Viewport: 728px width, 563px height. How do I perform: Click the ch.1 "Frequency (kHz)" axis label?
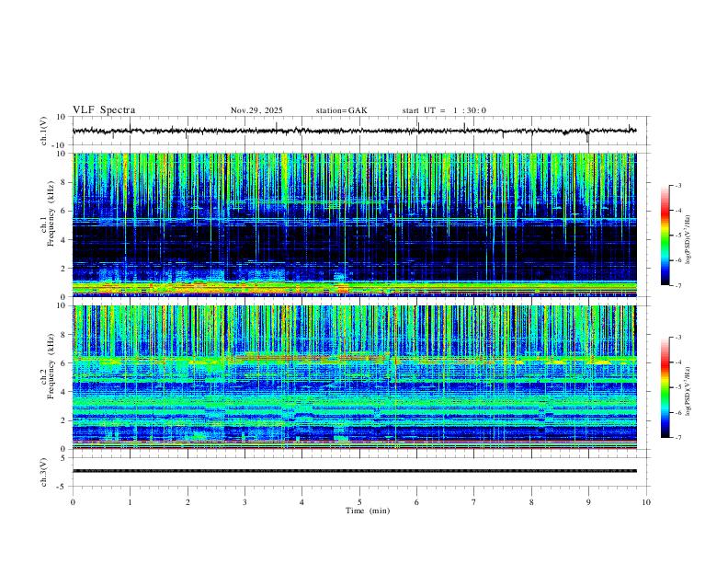[x=51, y=214]
